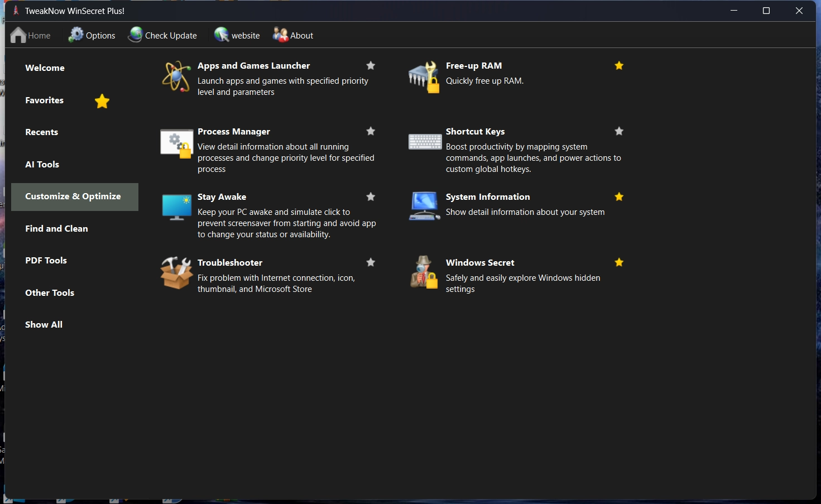Screen dimensions: 821x504
Task: Open the Shortcut Keys title
Action: 475,132
